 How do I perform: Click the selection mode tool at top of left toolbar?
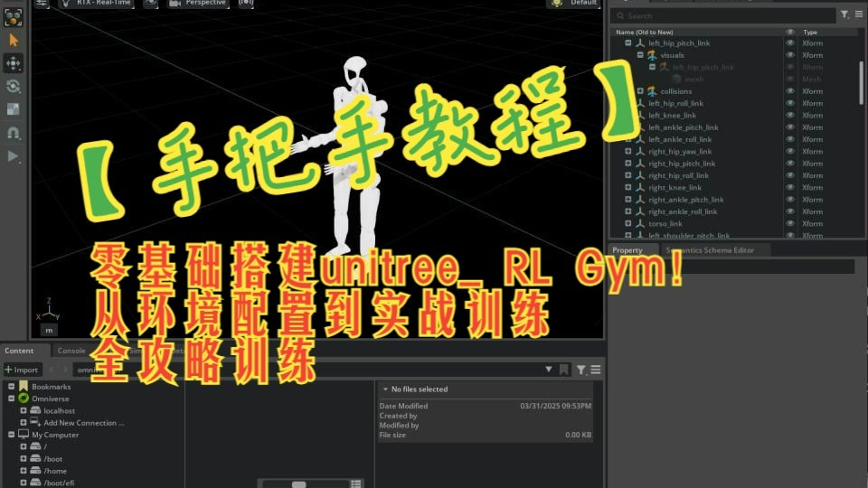coord(13,17)
